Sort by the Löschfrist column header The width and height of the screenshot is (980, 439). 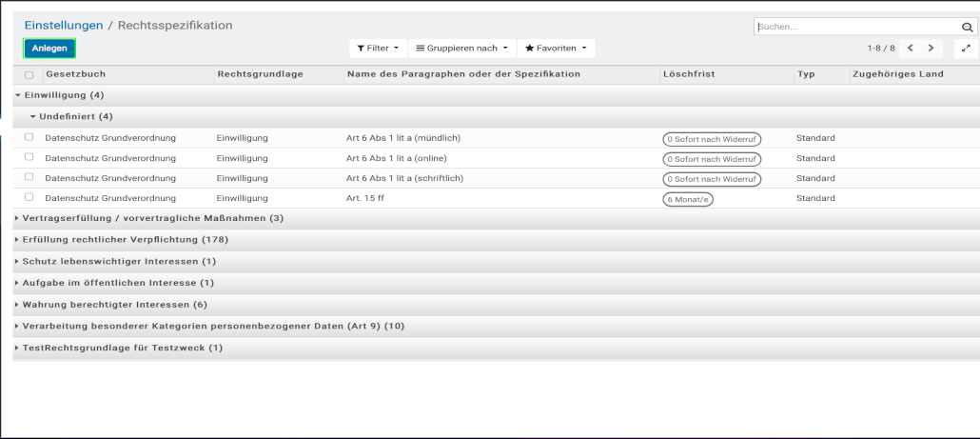pos(689,74)
